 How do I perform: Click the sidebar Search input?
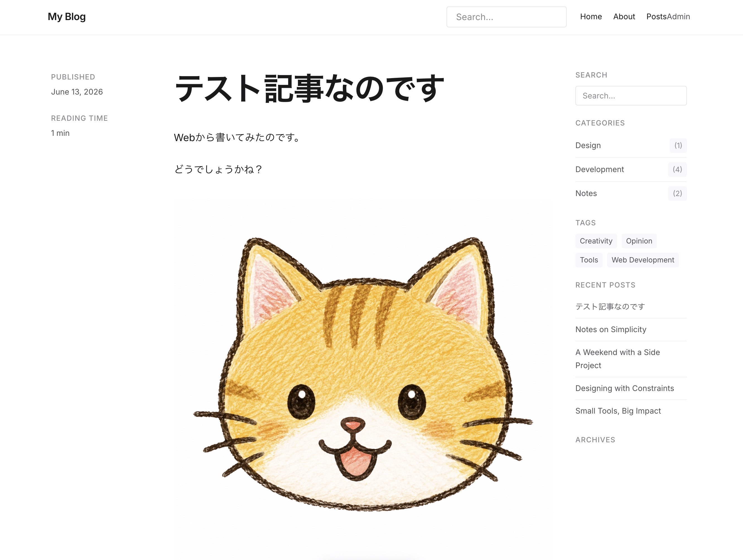pos(631,96)
